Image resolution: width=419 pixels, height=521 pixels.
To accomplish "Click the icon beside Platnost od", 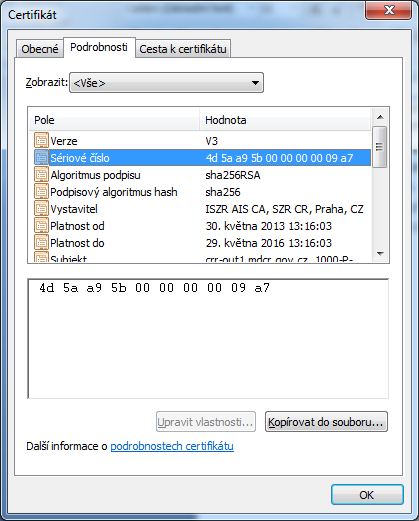I will (x=41, y=226).
